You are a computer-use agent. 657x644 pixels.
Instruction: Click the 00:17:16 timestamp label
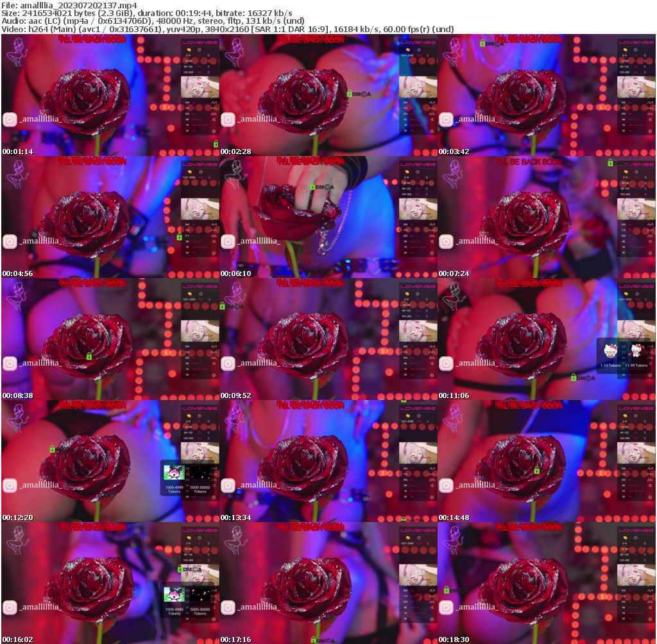click(x=232, y=640)
